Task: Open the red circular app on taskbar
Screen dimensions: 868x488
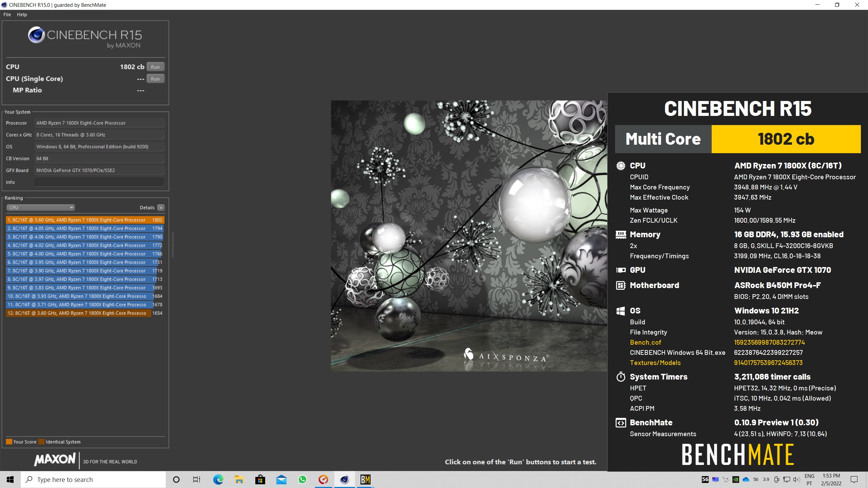Action: [323, 480]
